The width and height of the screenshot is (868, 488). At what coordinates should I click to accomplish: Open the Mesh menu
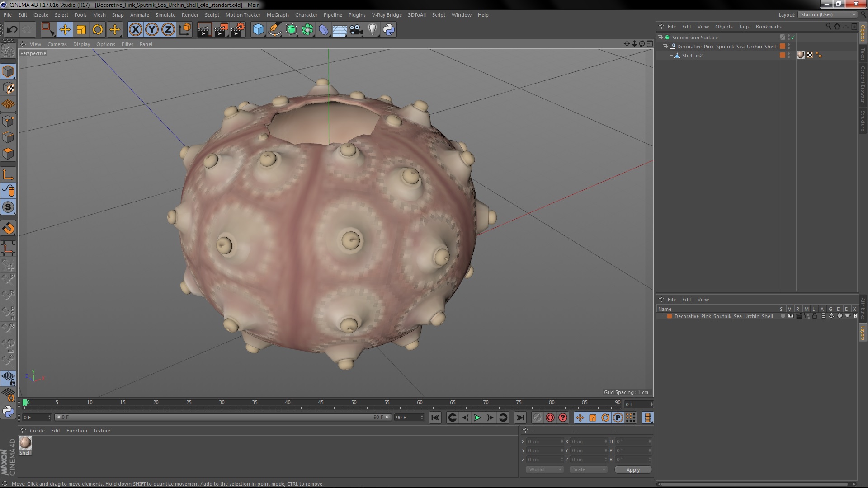pos(99,15)
